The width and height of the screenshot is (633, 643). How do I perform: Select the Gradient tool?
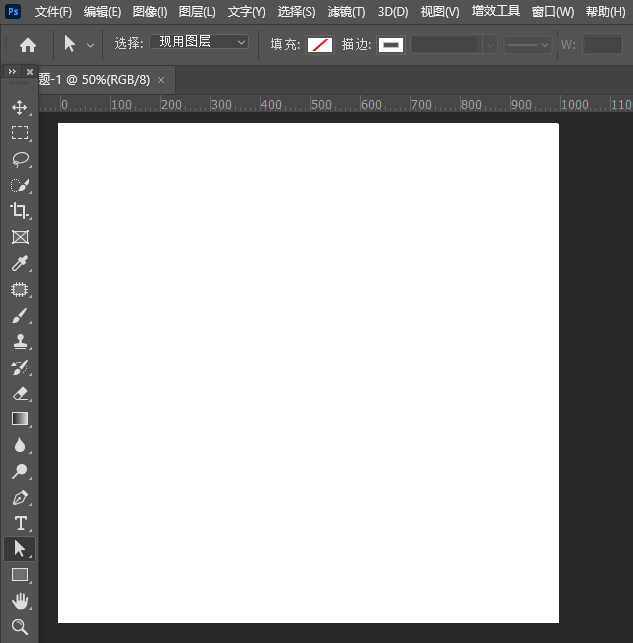20,419
